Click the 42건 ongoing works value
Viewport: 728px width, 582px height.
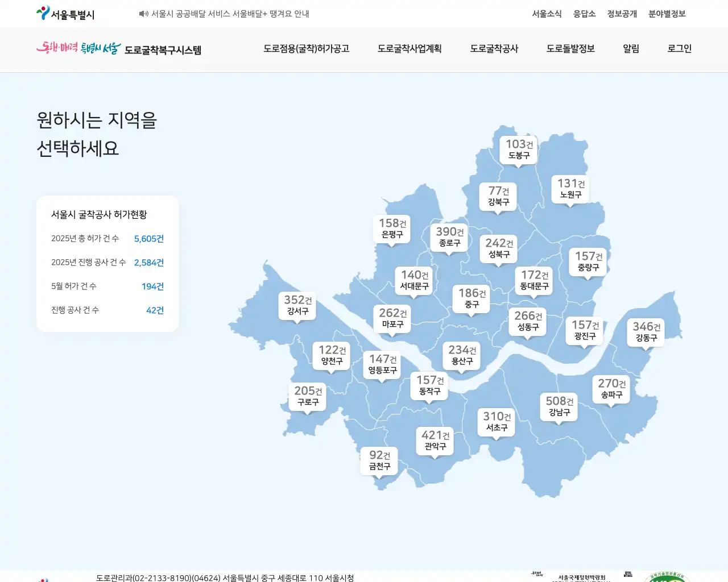[155, 310]
